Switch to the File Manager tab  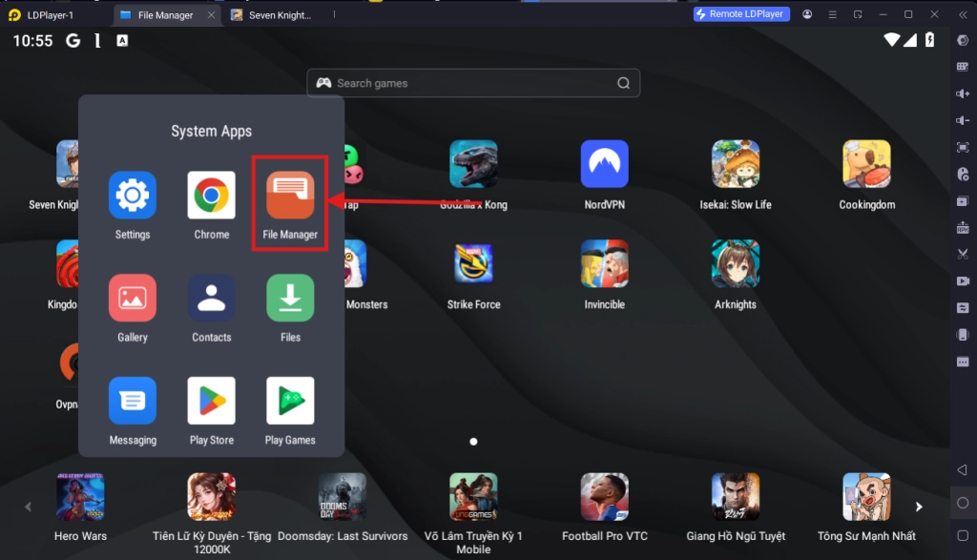165,15
